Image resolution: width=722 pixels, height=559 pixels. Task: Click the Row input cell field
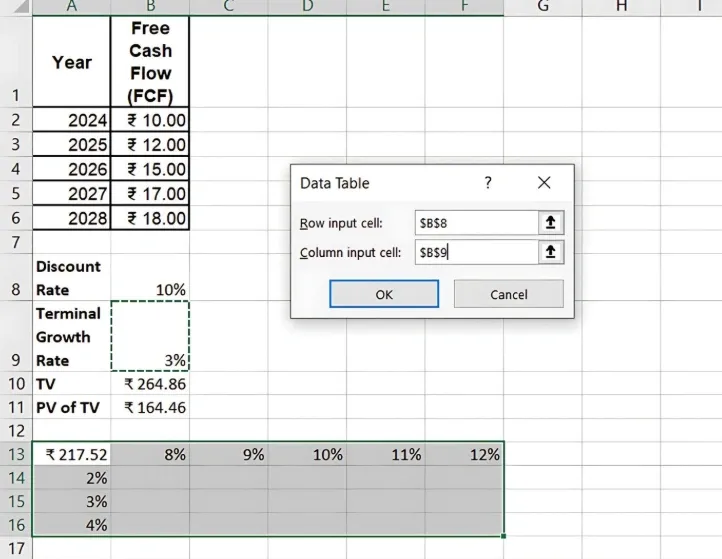pyautogui.click(x=474, y=223)
